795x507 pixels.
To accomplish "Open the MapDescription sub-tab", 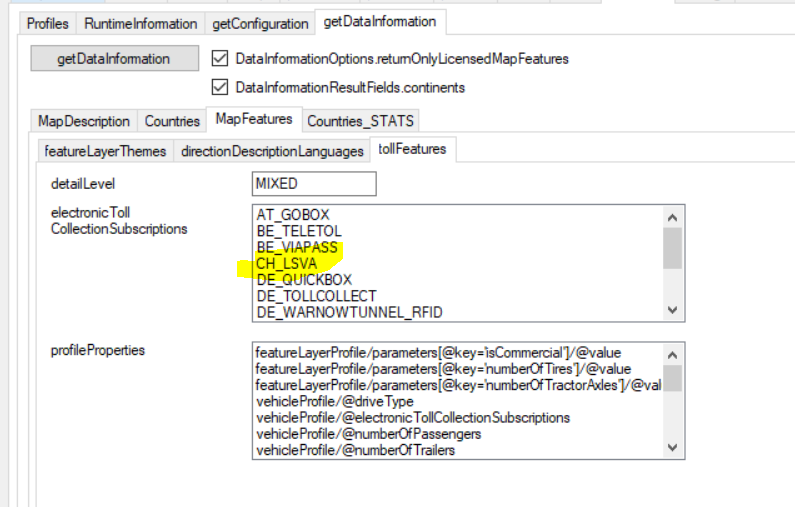I will coord(84,121).
